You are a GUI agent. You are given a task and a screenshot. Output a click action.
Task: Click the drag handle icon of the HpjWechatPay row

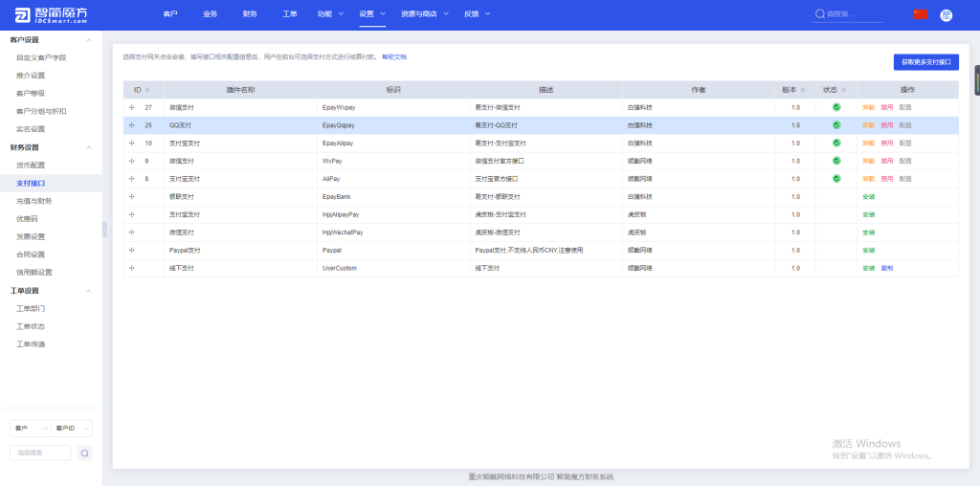(x=132, y=232)
